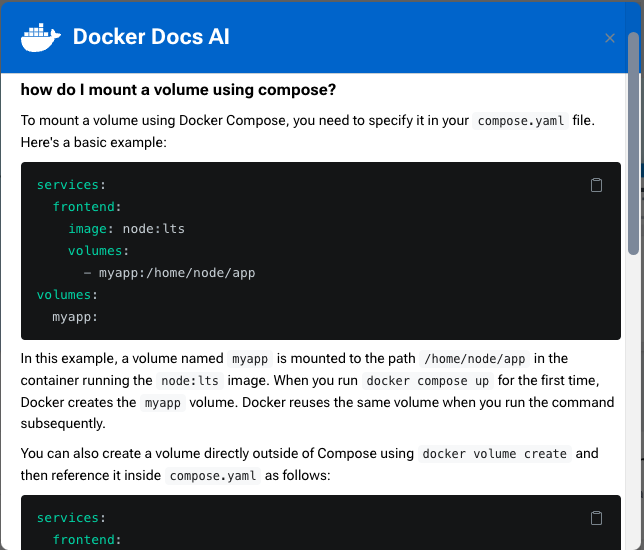Screen dimensions: 644x550
Task: Click the inline 'docker volume create' command
Action: 494,454
